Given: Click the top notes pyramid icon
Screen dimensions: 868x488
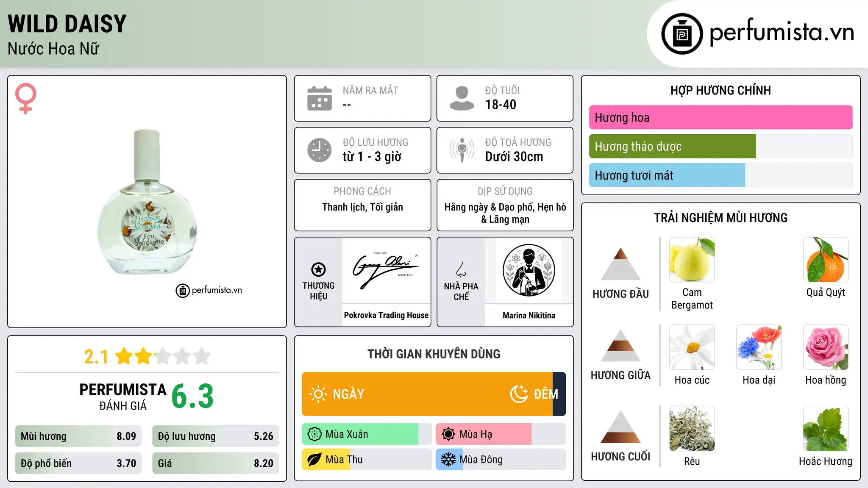Looking at the screenshot, I should pos(620,264).
